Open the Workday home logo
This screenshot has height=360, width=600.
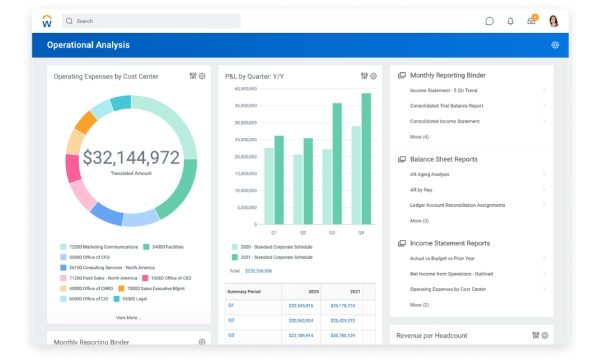[x=47, y=21]
